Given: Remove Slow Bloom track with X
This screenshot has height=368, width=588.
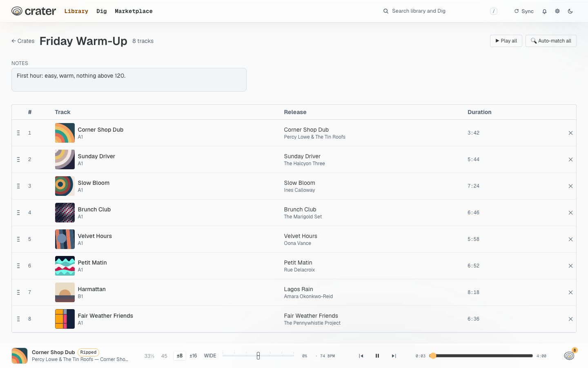Looking at the screenshot, I should [570, 186].
